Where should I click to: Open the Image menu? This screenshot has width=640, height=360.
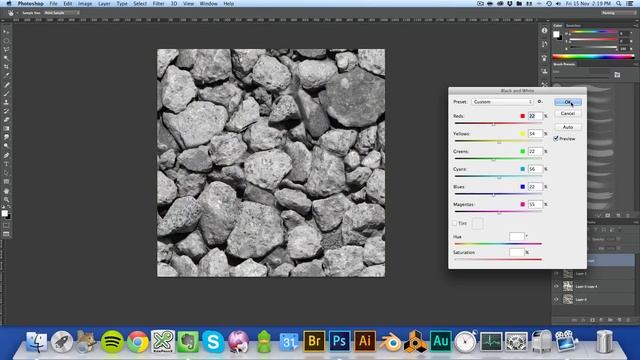point(85,4)
